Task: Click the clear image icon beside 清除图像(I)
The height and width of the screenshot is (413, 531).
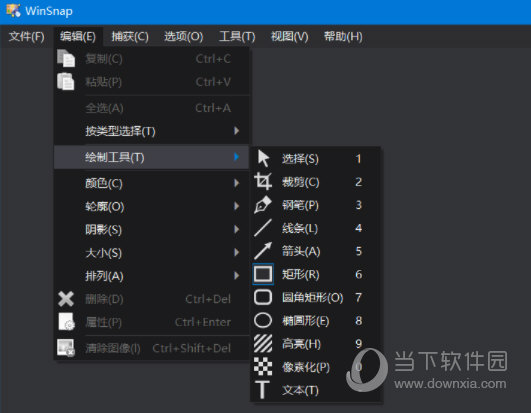Action: click(66, 348)
